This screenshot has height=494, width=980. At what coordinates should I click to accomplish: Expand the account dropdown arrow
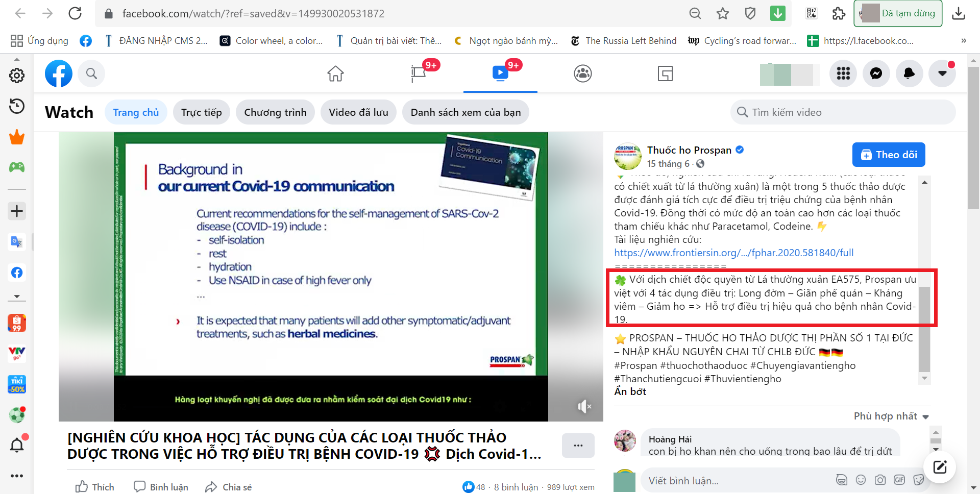point(942,73)
